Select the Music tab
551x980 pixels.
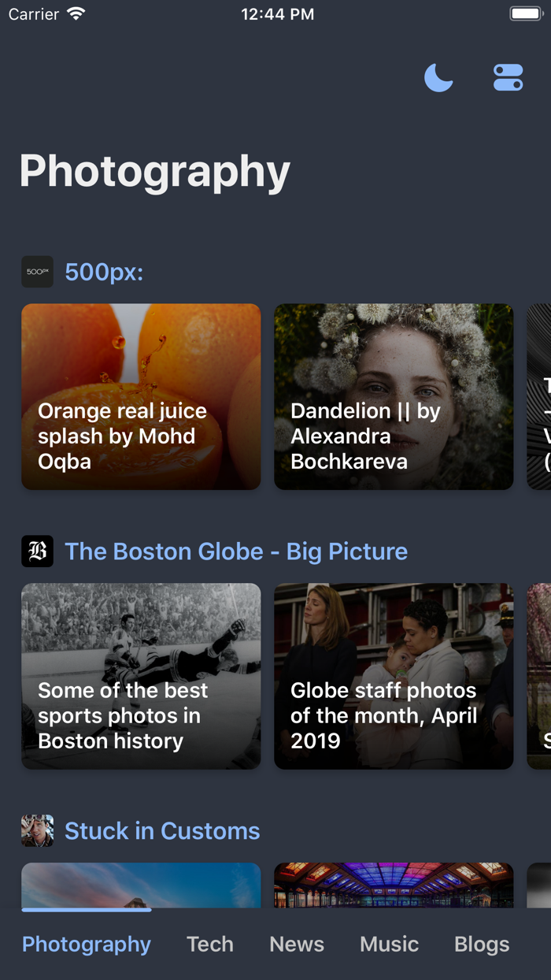[x=389, y=944]
